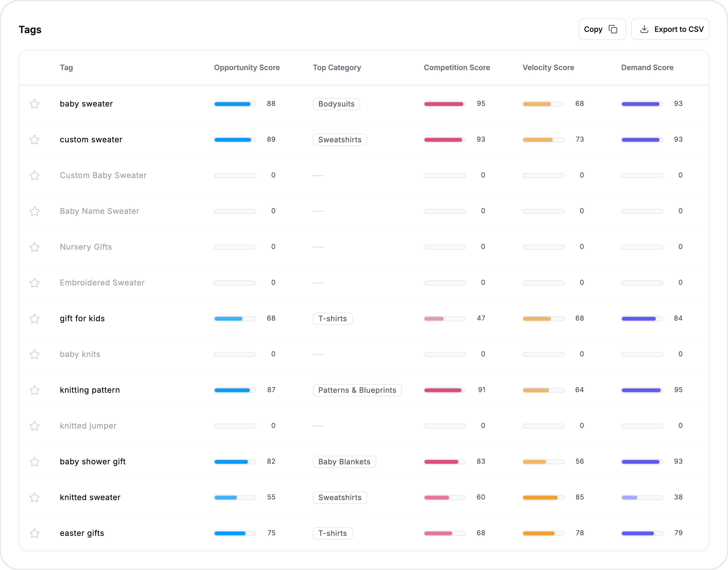Favorite the easter gifts tag
The height and width of the screenshot is (570, 728).
pos(35,533)
